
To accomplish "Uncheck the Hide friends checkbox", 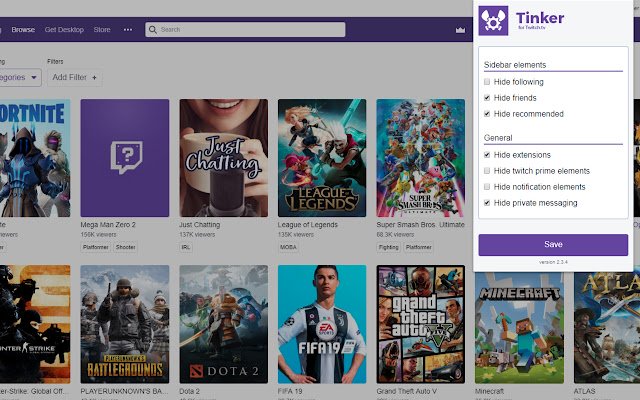I will [487, 98].
